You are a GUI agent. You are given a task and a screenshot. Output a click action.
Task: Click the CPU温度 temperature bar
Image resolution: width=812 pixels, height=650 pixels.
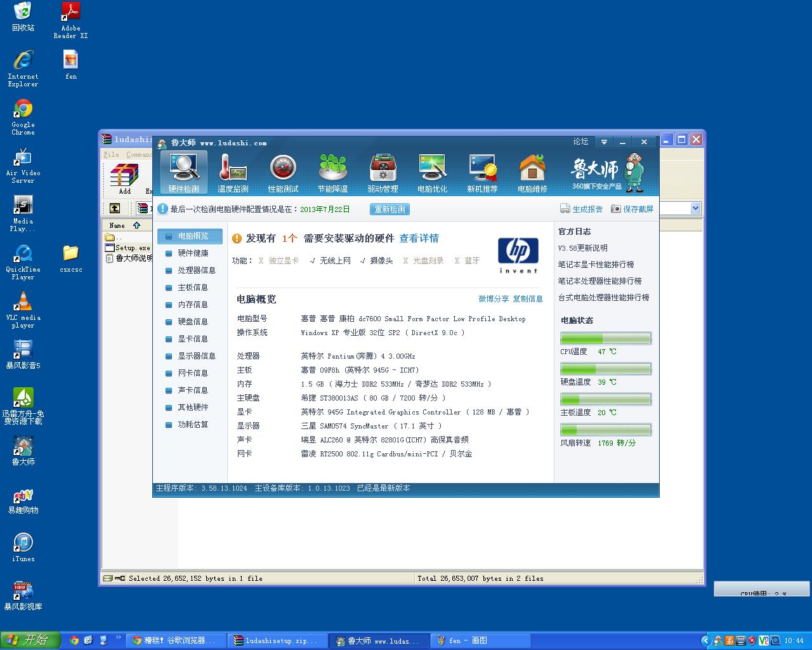click(x=605, y=338)
